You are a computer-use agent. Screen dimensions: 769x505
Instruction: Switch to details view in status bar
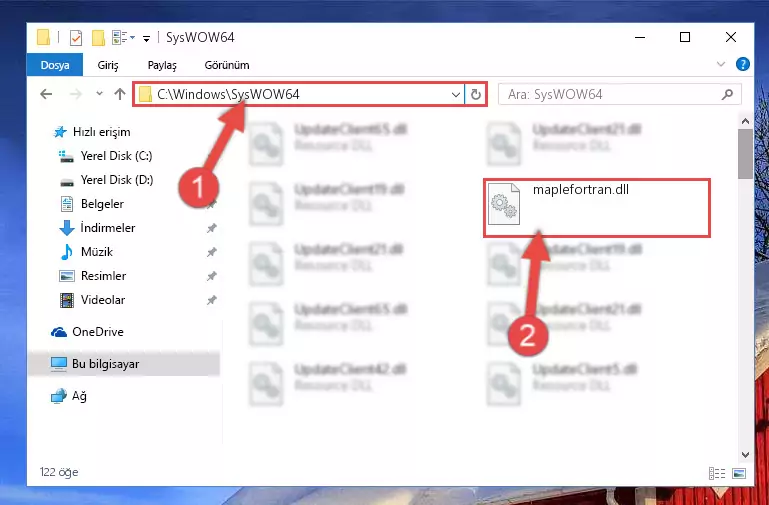(717, 473)
